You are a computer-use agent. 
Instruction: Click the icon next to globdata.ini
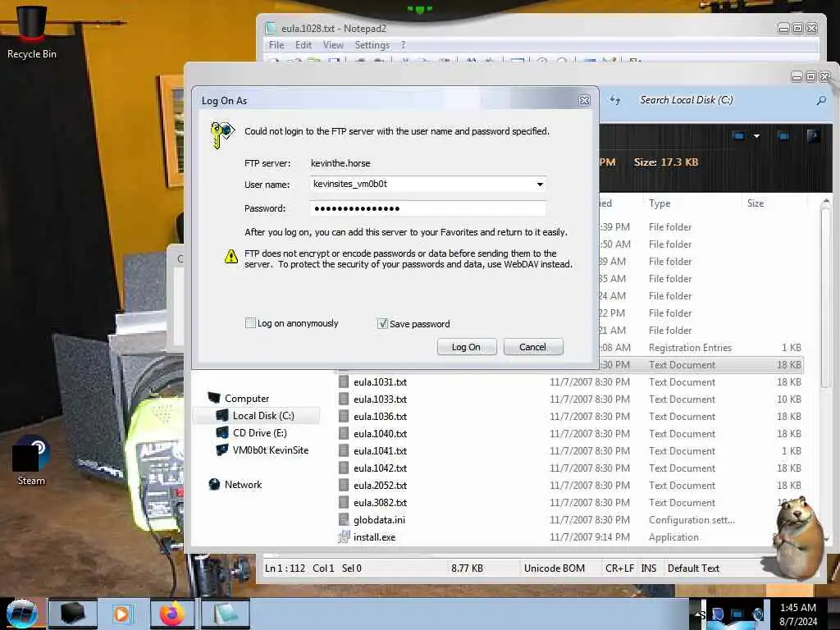344,519
